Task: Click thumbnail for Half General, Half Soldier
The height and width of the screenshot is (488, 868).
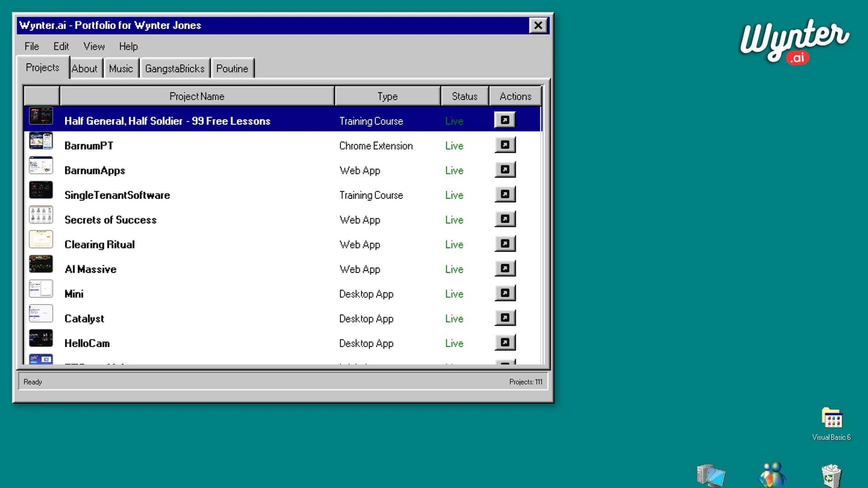Action: click(41, 116)
